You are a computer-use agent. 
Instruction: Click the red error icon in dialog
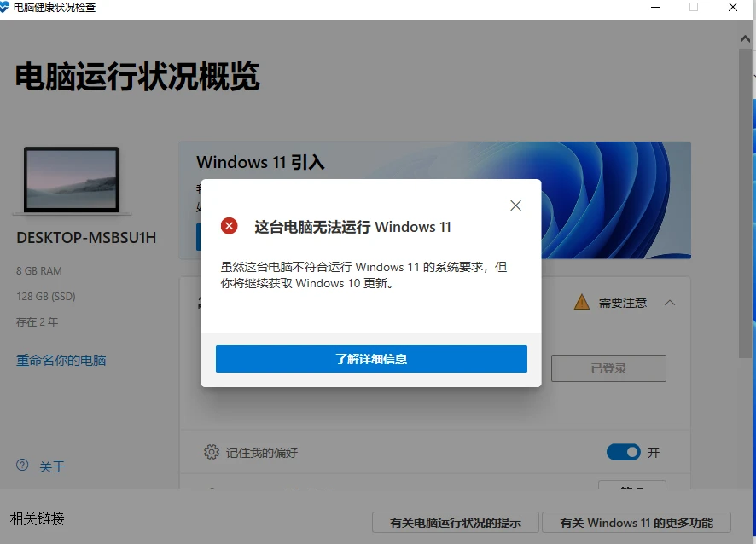point(229,225)
